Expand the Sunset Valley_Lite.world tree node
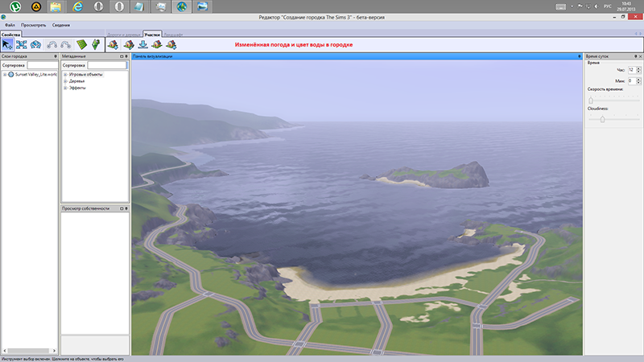 pyautogui.click(x=5, y=74)
